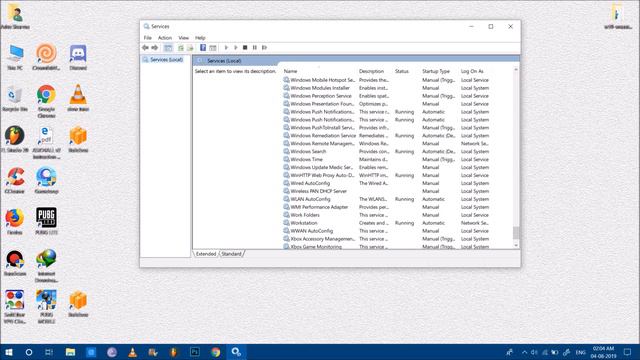The width and height of the screenshot is (640, 360).
Task: Open the View menu
Action: tap(184, 38)
